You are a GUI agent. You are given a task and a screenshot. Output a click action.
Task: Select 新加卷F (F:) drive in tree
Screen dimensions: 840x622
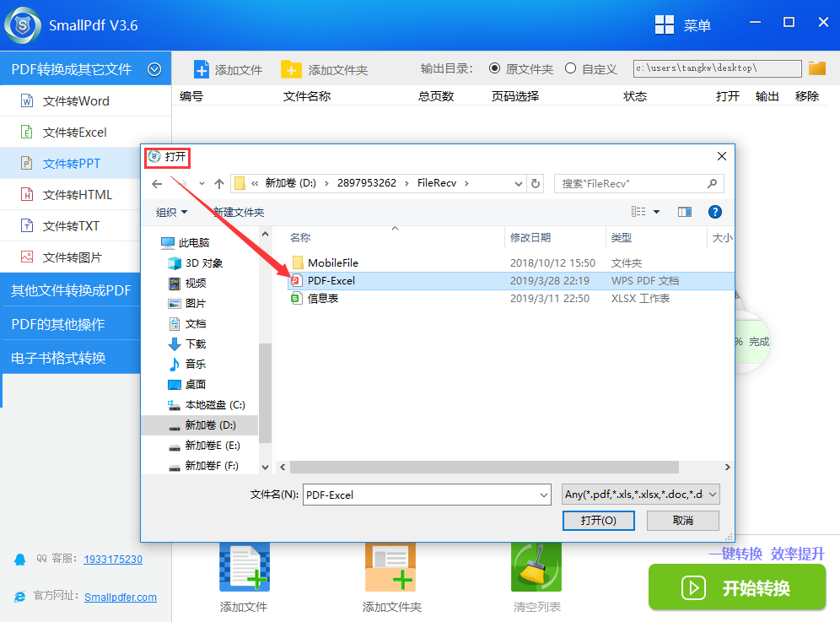(203, 466)
